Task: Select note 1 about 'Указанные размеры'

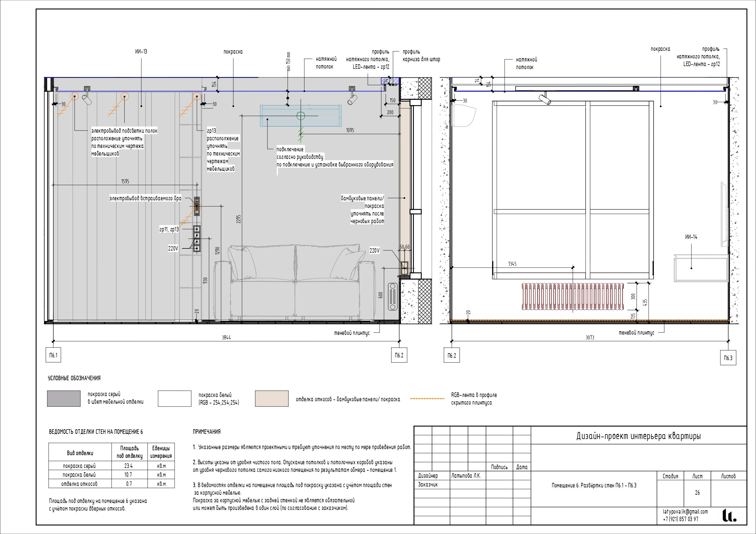Action: click(x=302, y=447)
